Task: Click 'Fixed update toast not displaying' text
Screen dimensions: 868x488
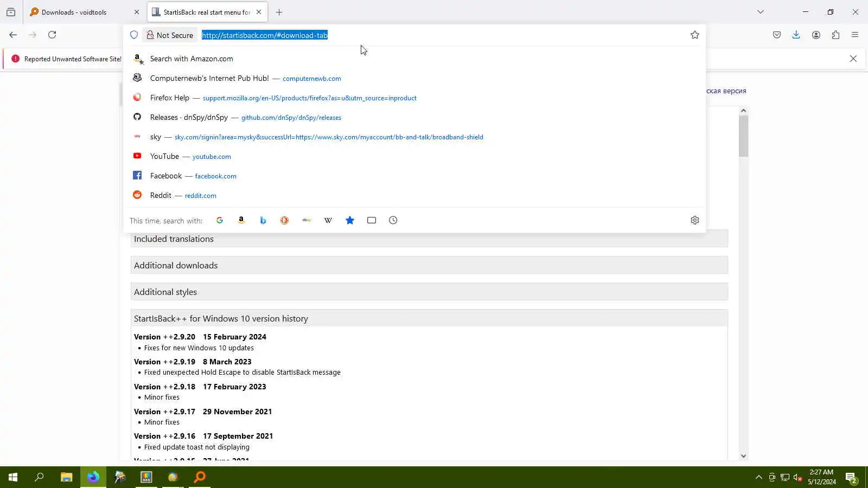Action: coord(197,447)
